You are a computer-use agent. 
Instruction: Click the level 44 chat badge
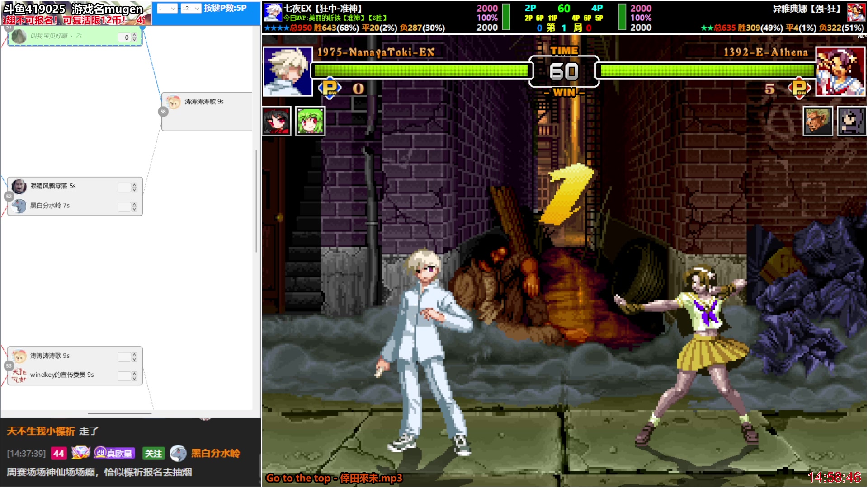coord(59,453)
